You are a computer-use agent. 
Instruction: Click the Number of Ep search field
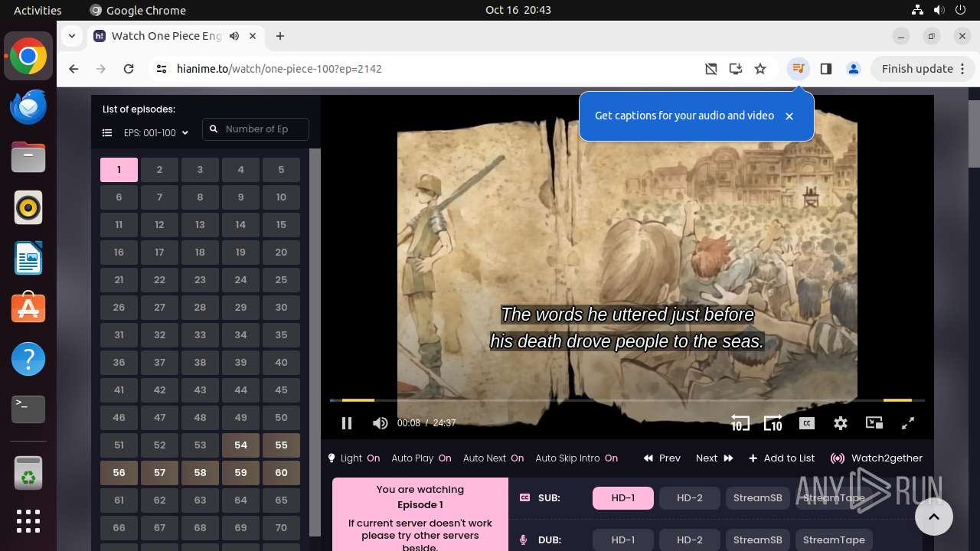256,129
